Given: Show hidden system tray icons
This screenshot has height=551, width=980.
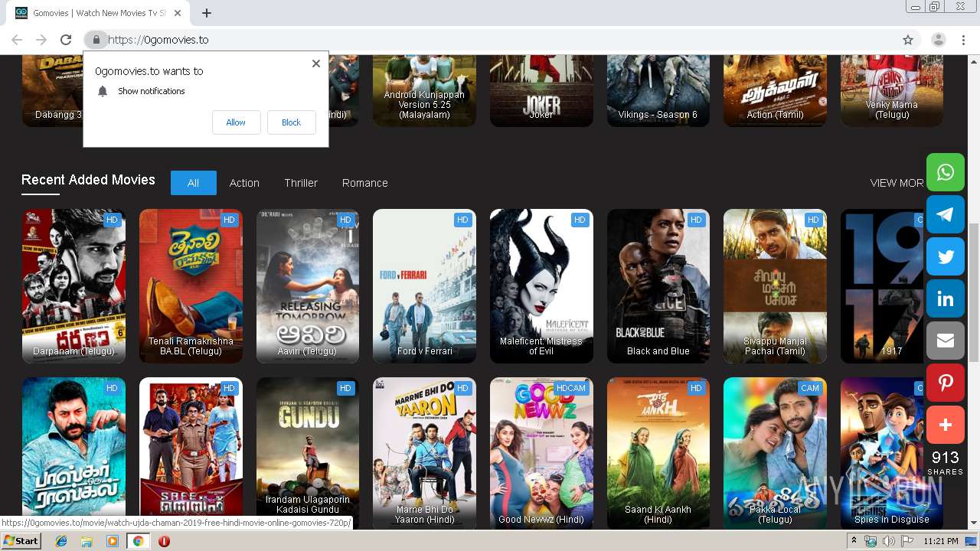Looking at the screenshot, I should (854, 541).
